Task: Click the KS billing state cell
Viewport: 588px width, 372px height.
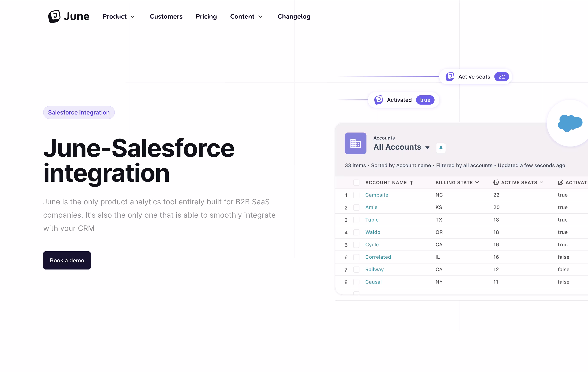Action: tap(439, 207)
